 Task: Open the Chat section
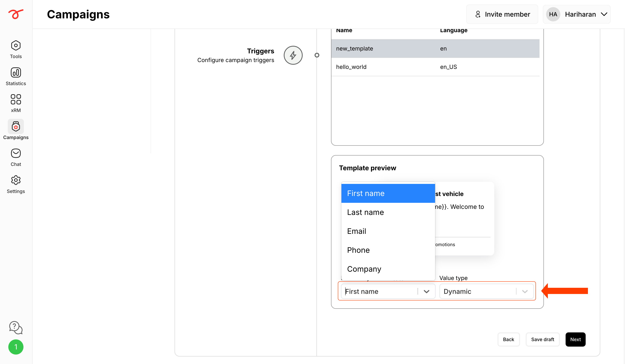(16, 157)
